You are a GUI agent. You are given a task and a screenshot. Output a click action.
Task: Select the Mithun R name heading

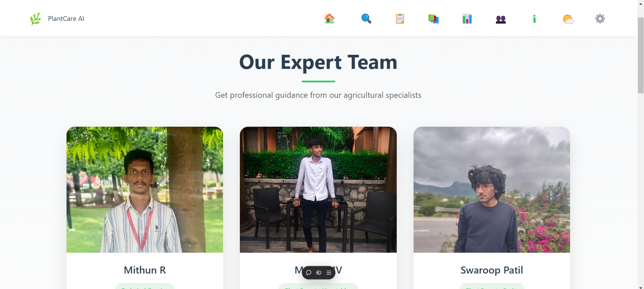(145, 270)
